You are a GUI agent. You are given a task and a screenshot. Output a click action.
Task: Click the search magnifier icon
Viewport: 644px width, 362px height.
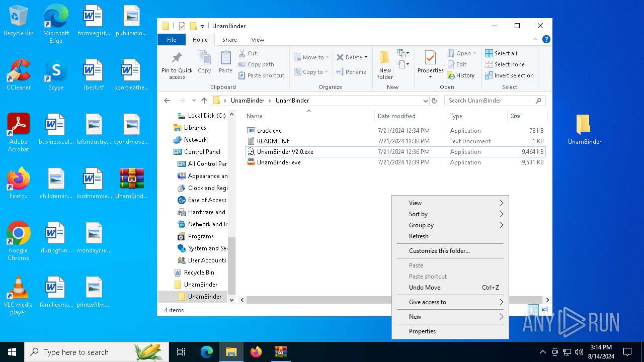click(x=538, y=101)
